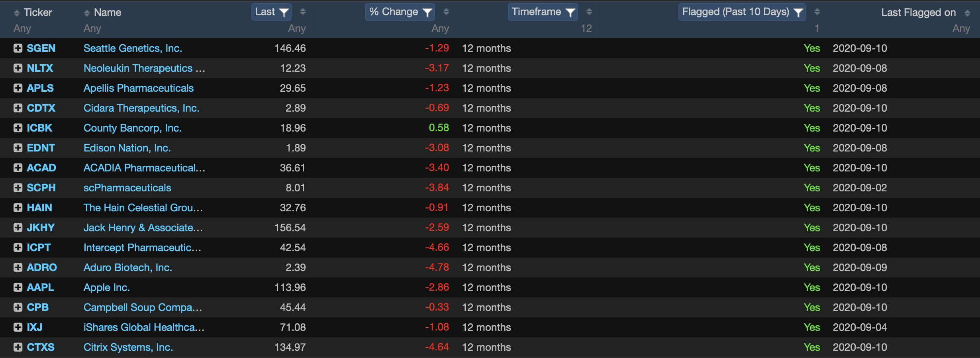Expand the AAPL row plus icon

18,287
